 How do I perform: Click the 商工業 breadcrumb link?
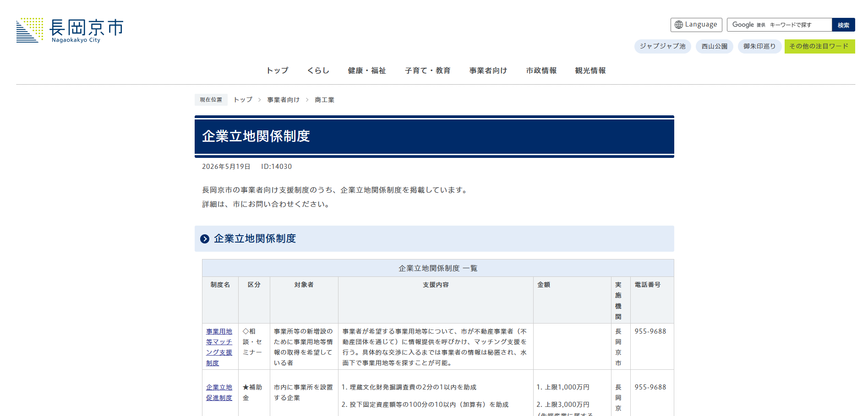pos(324,100)
